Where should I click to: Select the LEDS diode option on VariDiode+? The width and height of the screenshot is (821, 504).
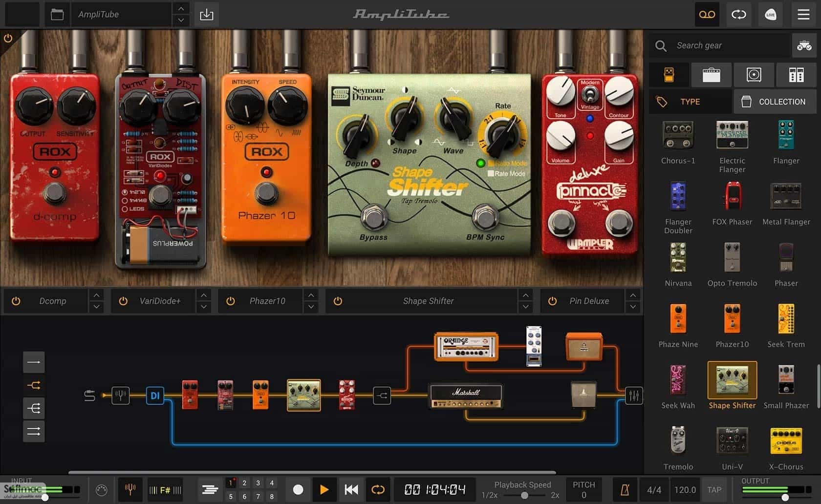click(125, 209)
